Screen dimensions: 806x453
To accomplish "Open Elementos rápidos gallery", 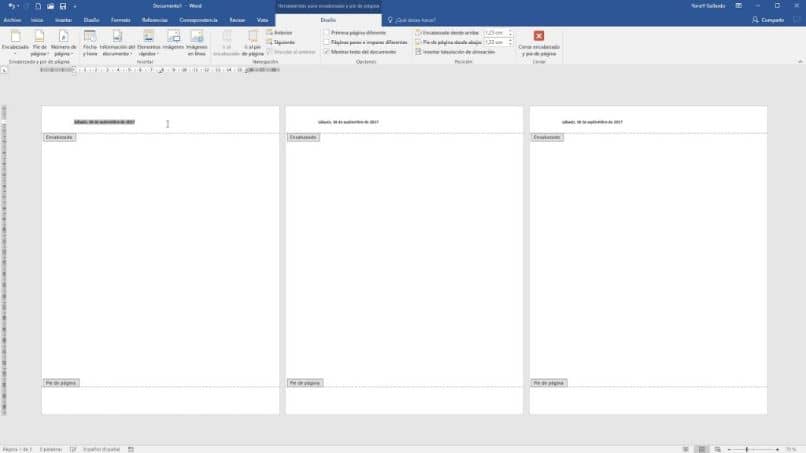I will click(149, 43).
